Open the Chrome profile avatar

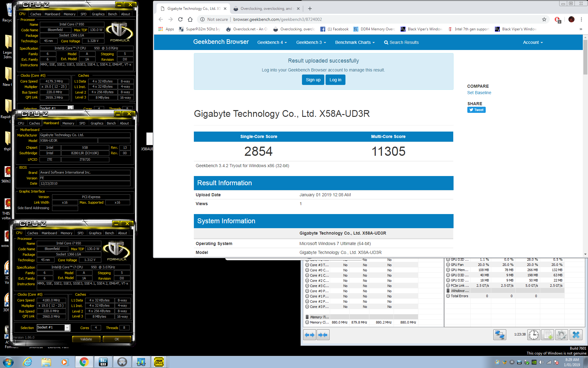click(571, 19)
